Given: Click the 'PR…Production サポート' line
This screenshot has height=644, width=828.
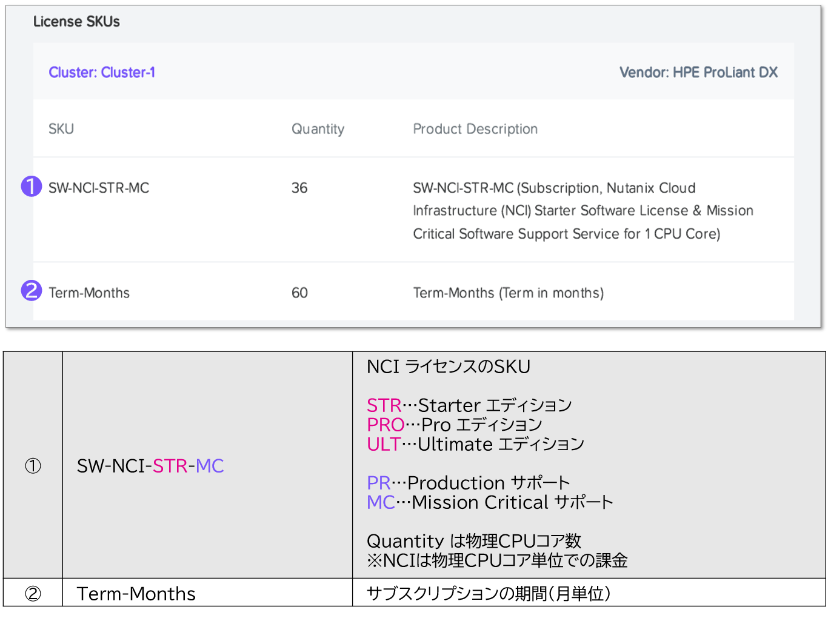Looking at the screenshot, I should coord(469,483).
